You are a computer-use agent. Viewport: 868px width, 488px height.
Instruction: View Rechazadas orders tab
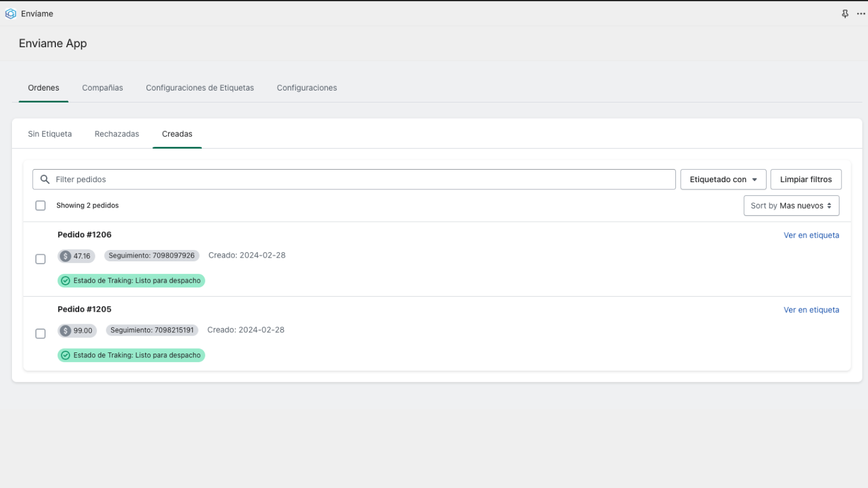(117, 134)
